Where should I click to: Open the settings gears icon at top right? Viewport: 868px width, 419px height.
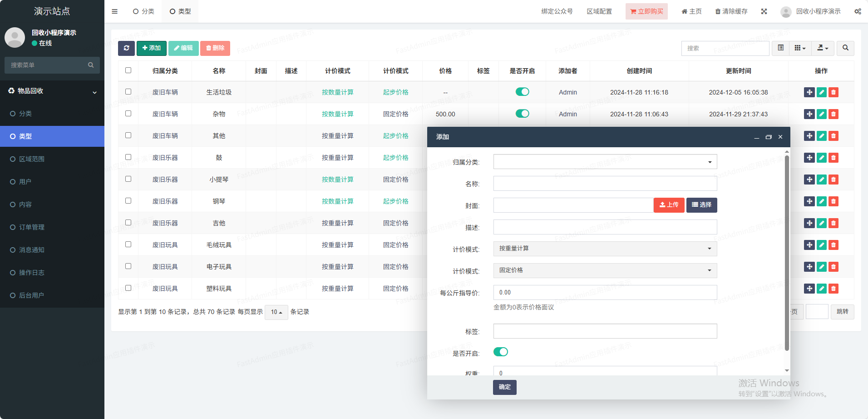pos(858,11)
